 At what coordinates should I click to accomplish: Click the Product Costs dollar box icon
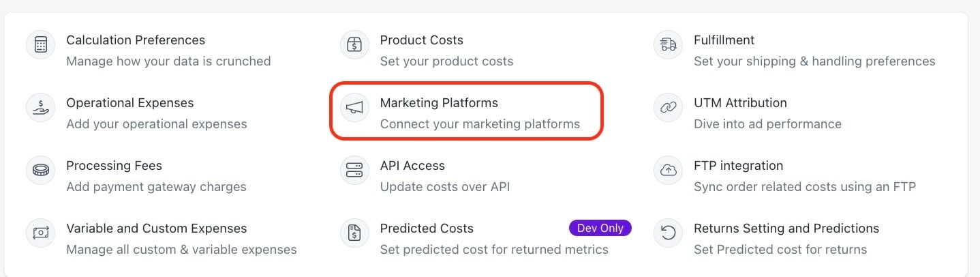[354, 45]
